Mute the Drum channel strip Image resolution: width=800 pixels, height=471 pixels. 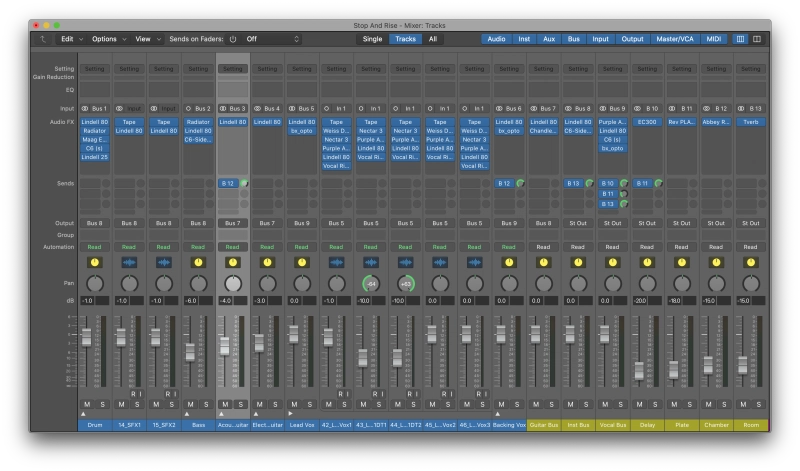tap(87, 403)
